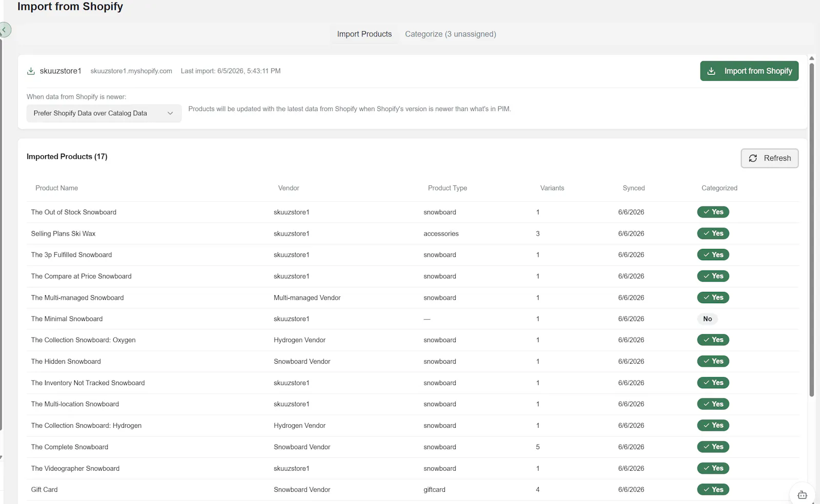Select The 3p Fulfilled Snowboard product
This screenshot has height=504, width=820.
(71, 255)
